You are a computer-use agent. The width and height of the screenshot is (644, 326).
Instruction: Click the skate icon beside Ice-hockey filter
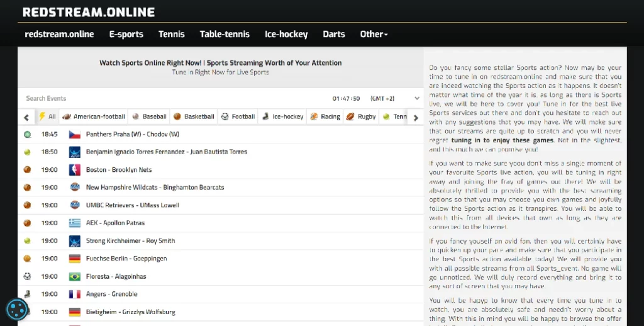[x=266, y=117]
